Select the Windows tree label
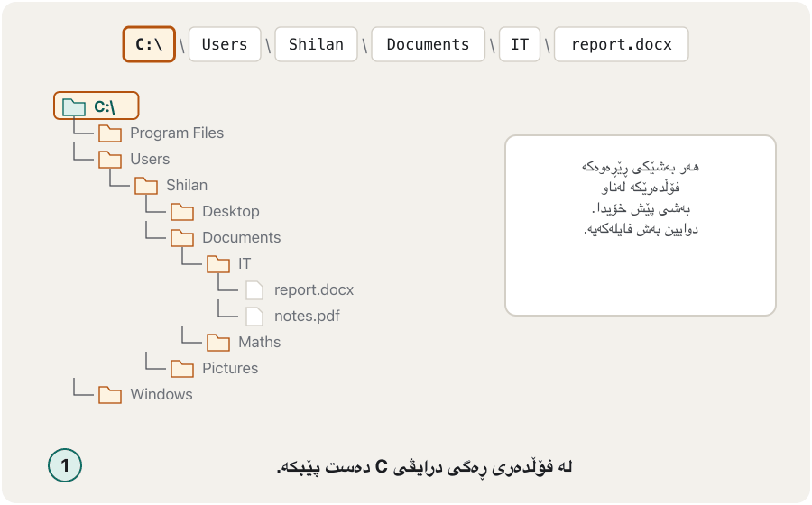This screenshot has height=505, width=812. (x=161, y=394)
